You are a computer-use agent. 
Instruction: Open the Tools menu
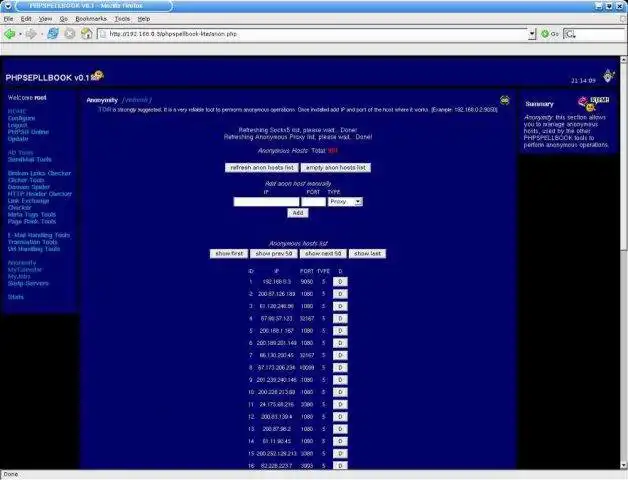(x=122, y=19)
